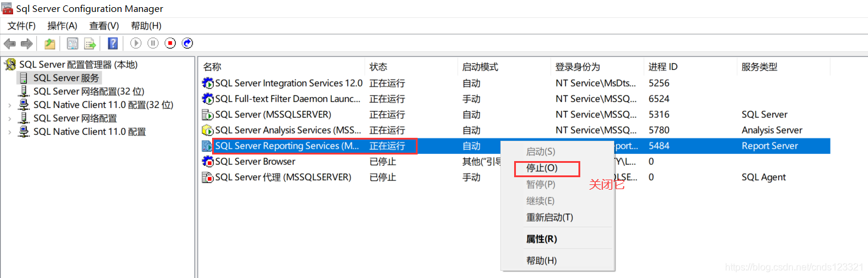Choose 重新启动(T) in the context menu
Screen dimensions: 868x278
[x=550, y=218]
